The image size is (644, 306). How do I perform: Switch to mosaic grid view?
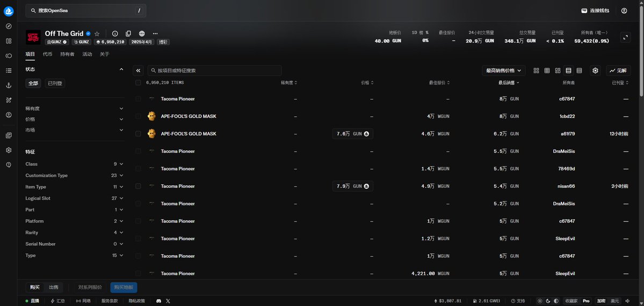[558, 71]
